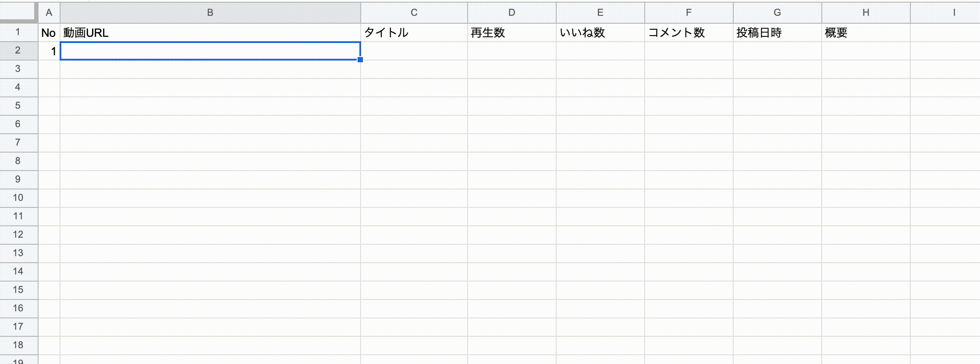Select row 1 header
980x364 pixels.
(19, 32)
